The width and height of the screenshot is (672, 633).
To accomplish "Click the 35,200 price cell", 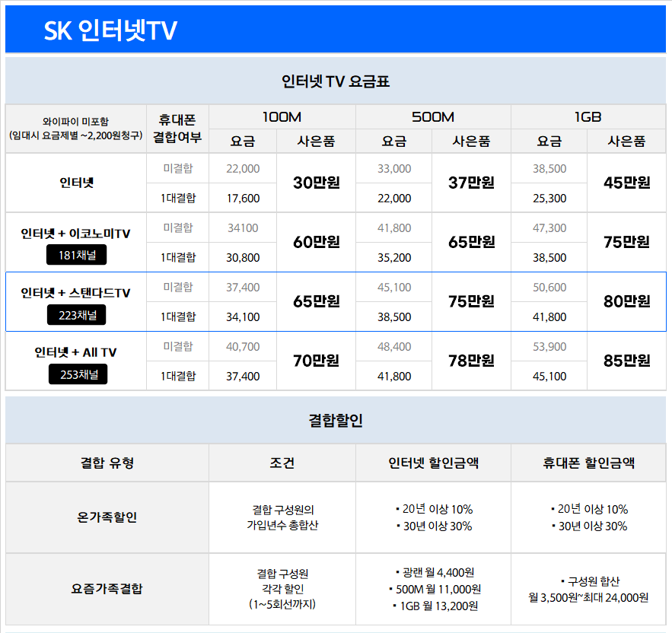I will pos(394,258).
